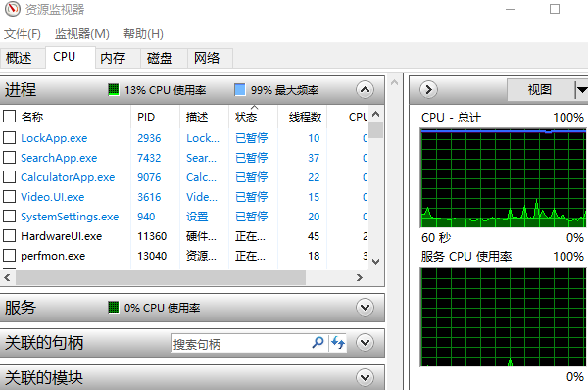Tick the checkbox for HardwareUI.exe

click(9, 235)
